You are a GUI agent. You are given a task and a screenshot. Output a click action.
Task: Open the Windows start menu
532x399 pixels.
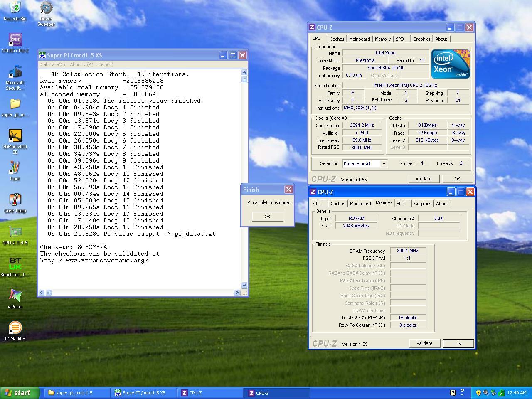20,393
